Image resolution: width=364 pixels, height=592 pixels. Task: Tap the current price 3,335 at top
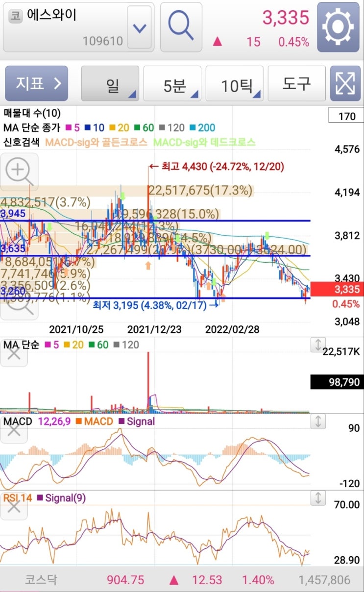[286, 18]
